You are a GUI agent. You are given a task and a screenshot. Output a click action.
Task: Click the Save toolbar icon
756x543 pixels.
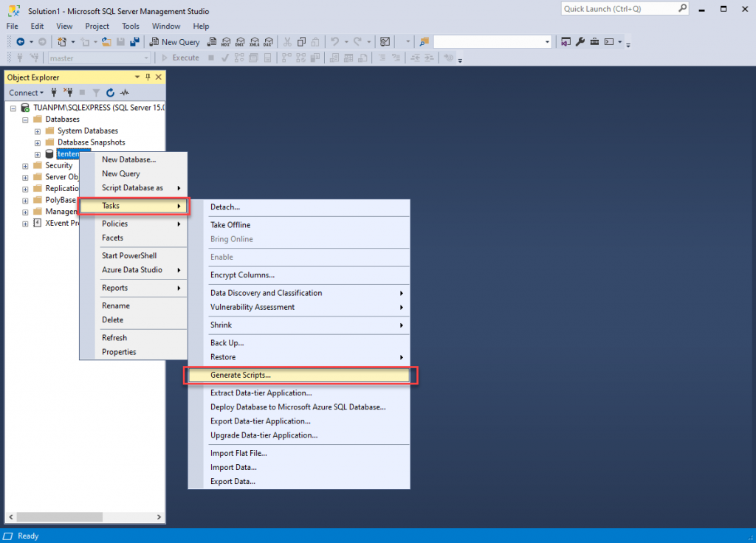119,42
